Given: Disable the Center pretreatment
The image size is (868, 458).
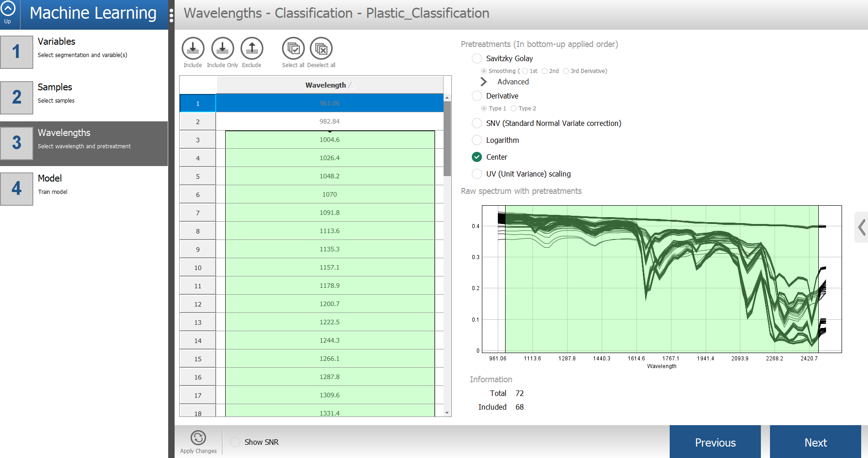Looking at the screenshot, I should (x=476, y=157).
